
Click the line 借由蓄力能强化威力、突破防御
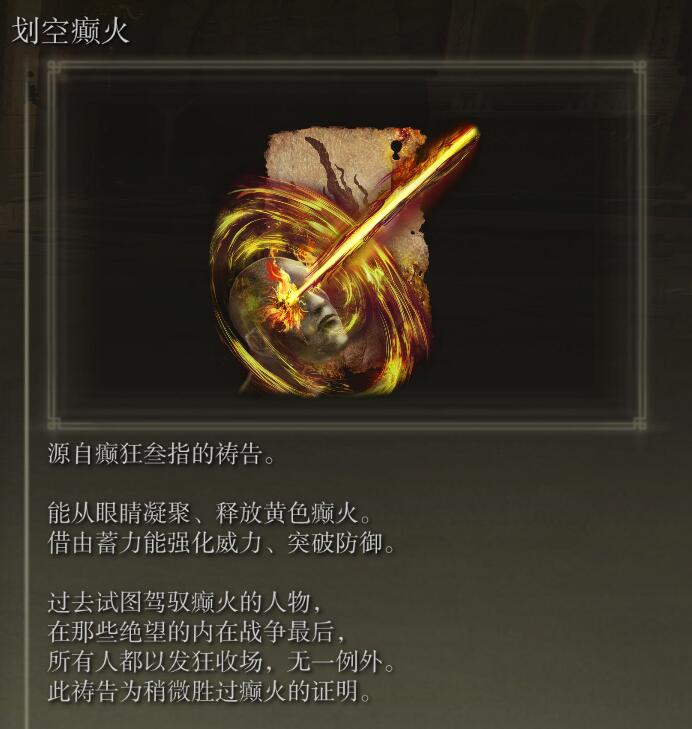(221, 543)
